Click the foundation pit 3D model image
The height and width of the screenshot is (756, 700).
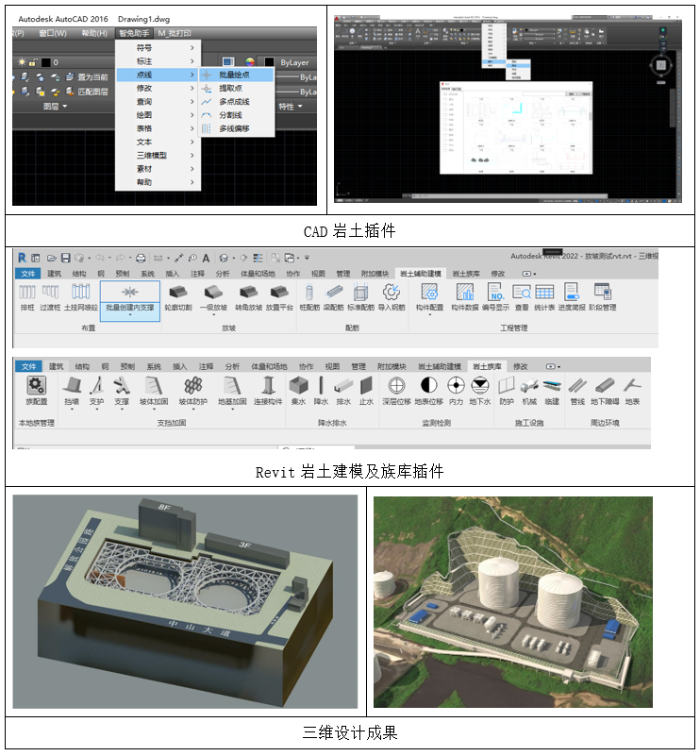click(x=185, y=602)
